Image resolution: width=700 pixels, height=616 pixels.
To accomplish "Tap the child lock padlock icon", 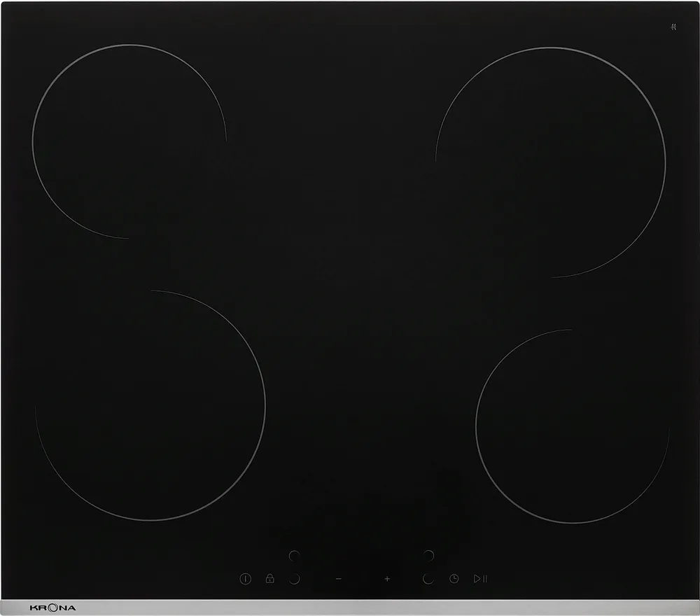I will click(269, 578).
